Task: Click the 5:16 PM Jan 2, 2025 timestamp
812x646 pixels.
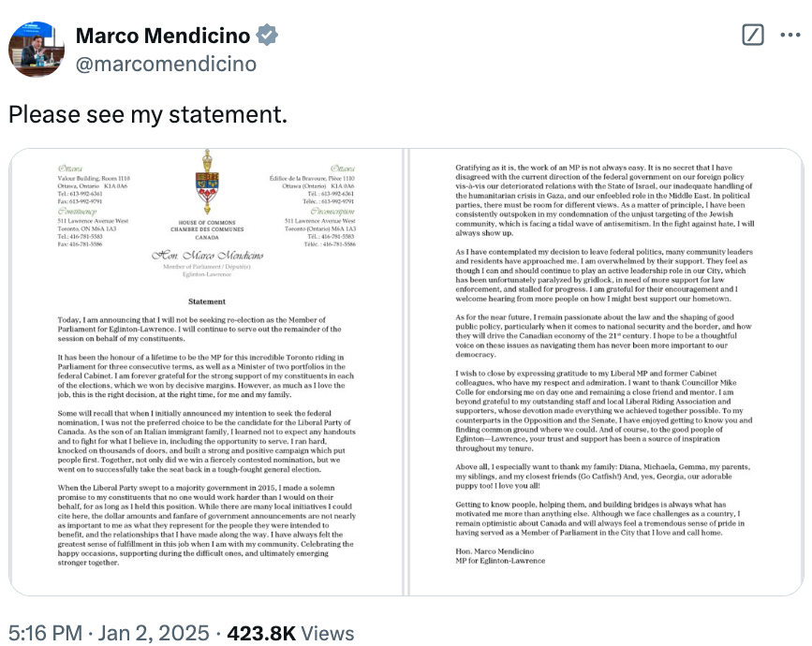Action: 109,633
